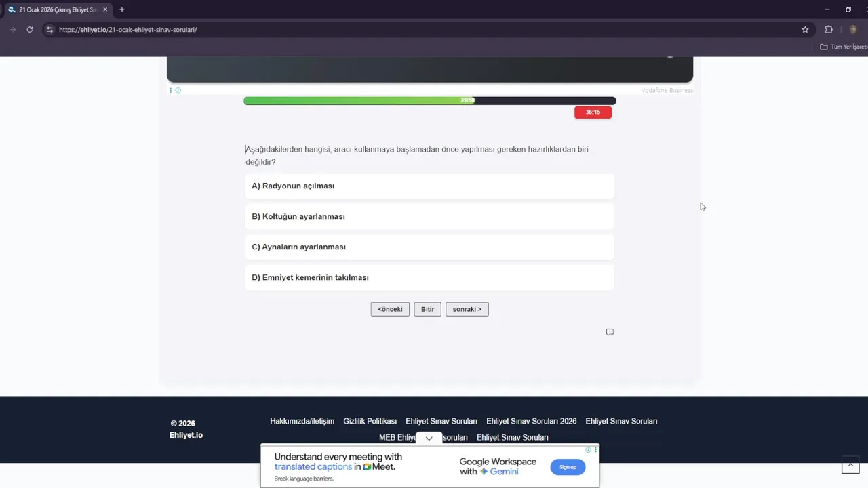Open ad info icon above the progress bar
Image resolution: width=868 pixels, height=488 pixels.
tap(178, 90)
